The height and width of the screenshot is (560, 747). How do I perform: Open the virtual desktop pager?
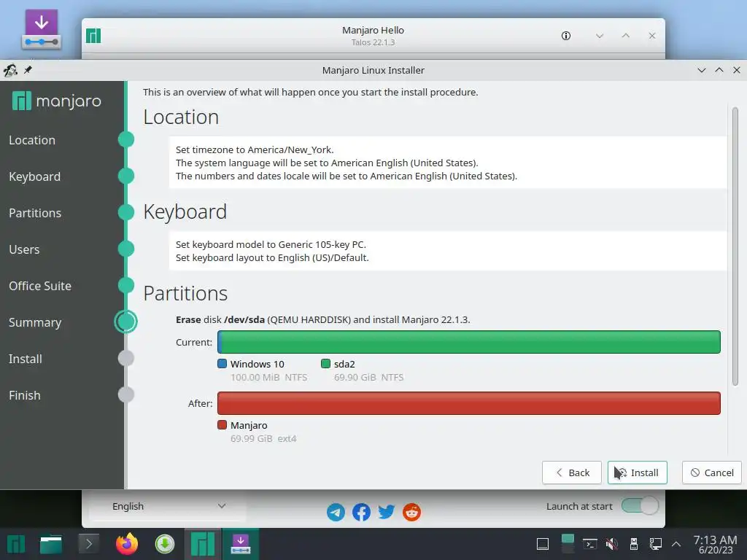(x=568, y=544)
